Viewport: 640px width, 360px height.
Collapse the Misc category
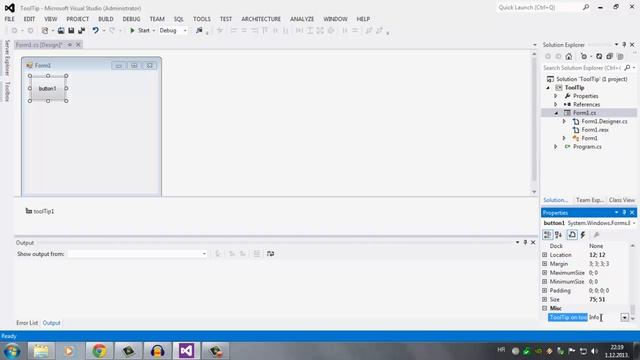pos(544,309)
